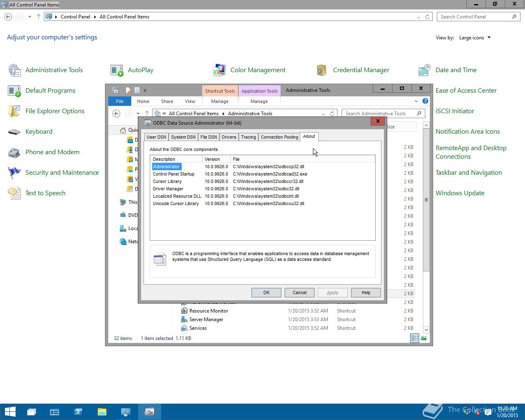Image resolution: width=525 pixels, height=420 pixels.
Task: Click the Start button on the taskbar
Action: 10,412
